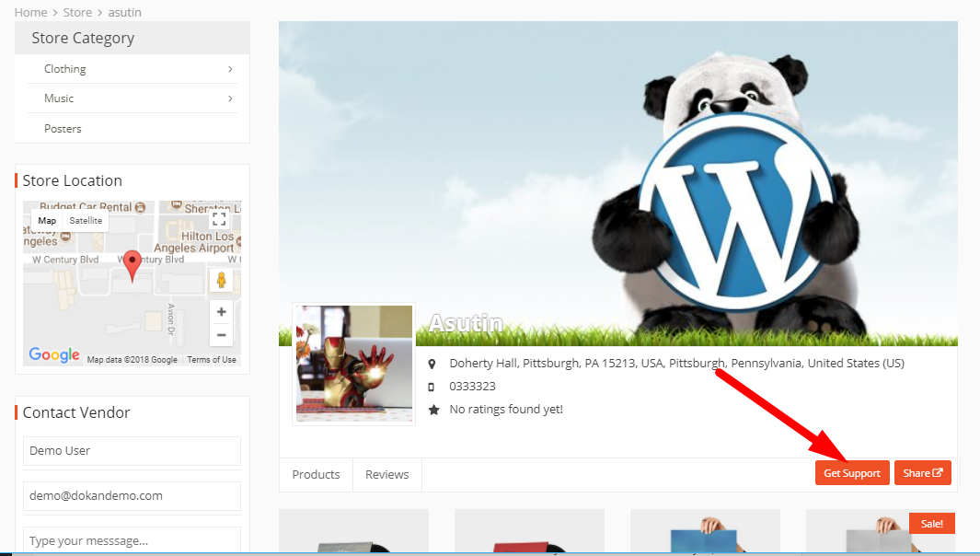Click the address location marker icon
This screenshot has width=980, height=556.
click(432, 364)
